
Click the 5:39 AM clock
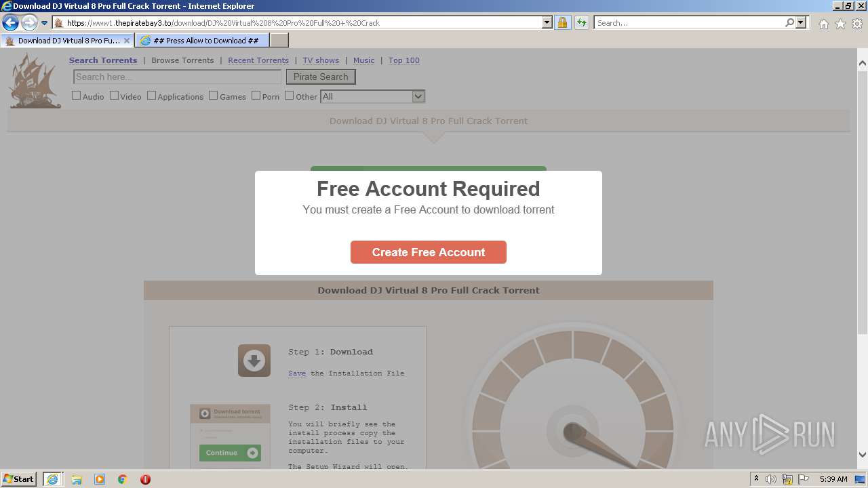click(x=833, y=479)
